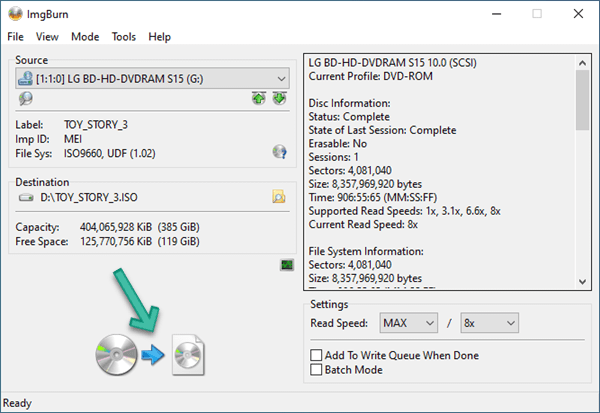Open the View menu

[x=47, y=37]
